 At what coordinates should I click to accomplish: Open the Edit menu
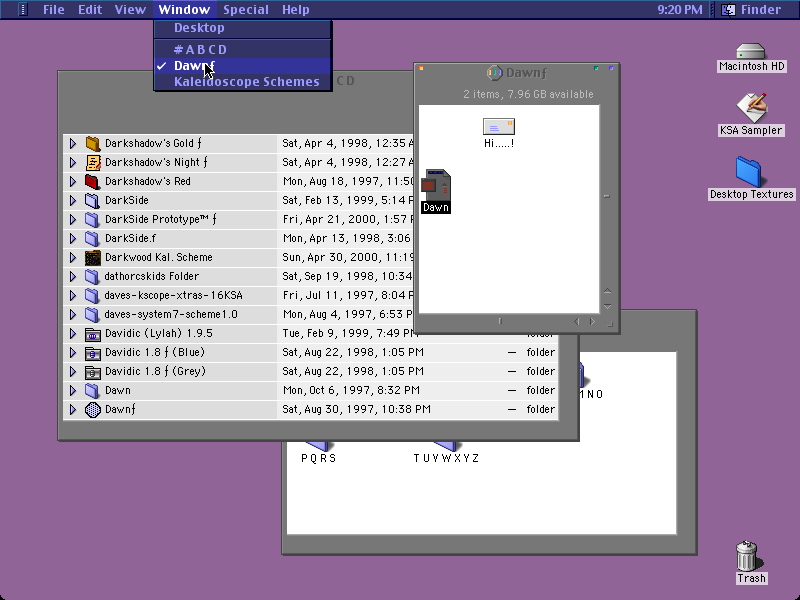(x=90, y=9)
